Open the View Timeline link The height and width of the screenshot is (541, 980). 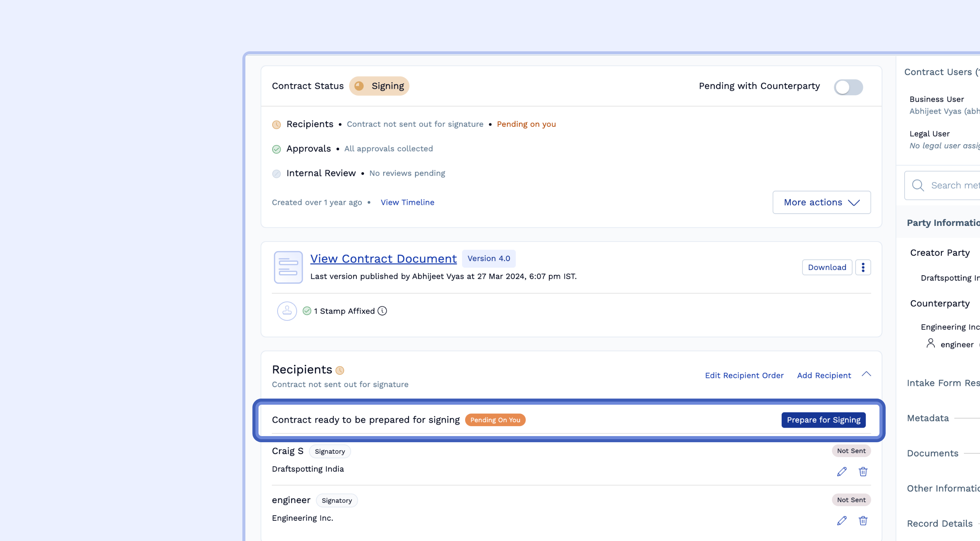(x=407, y=202)
